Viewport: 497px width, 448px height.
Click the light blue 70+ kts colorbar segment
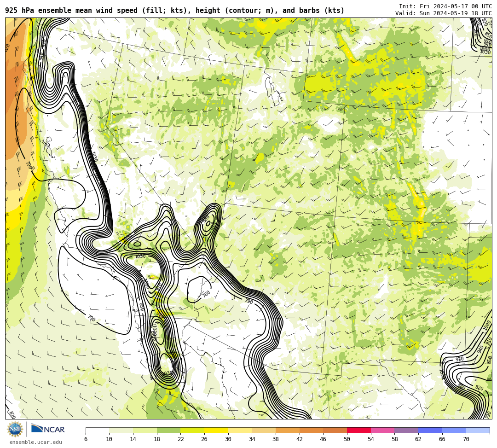pos(478,430)
